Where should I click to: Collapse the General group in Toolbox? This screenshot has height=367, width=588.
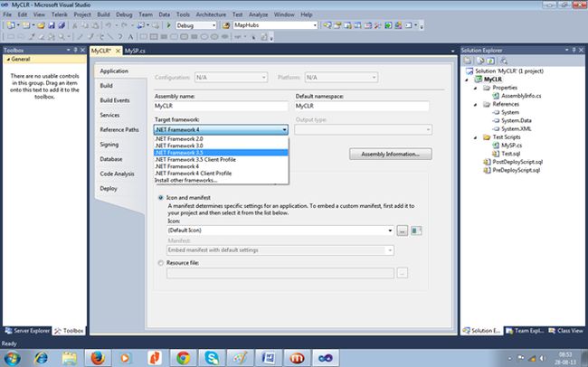point(8,60)
